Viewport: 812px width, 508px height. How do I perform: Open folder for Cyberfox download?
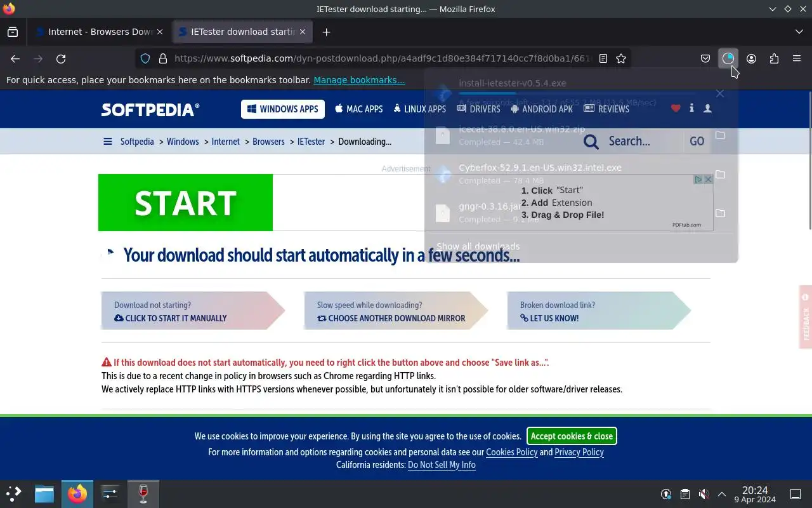(720, 174)
